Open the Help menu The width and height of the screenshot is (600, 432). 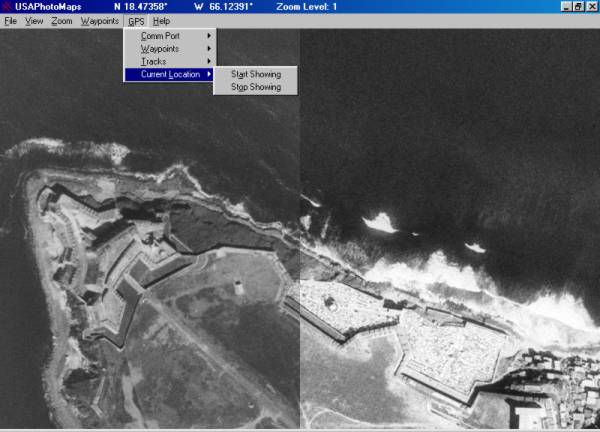click(x=161, y=21)
